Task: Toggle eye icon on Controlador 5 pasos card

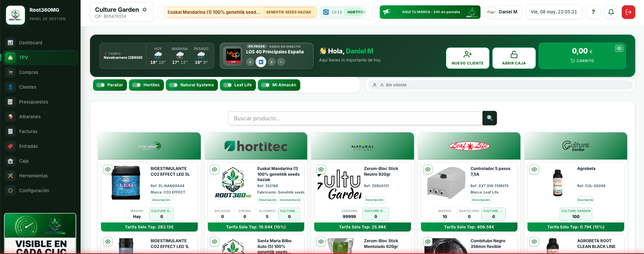Action: (428, 169)
